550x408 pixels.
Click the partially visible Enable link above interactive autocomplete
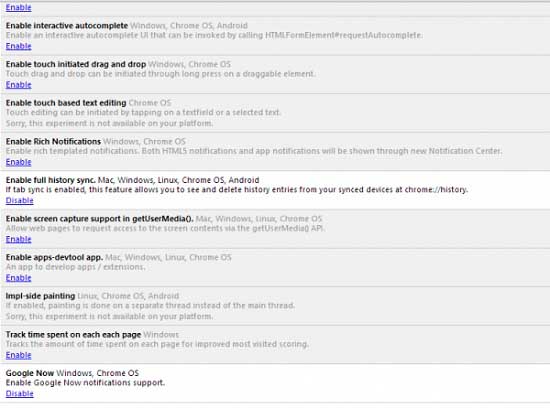tap(19, 7)
